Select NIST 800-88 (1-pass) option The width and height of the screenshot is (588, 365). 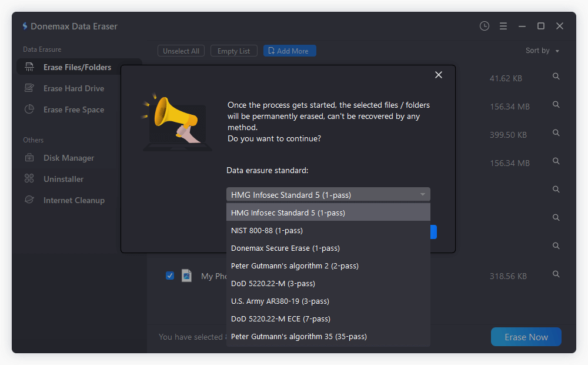pyautogui.click(x=267, y=230)
